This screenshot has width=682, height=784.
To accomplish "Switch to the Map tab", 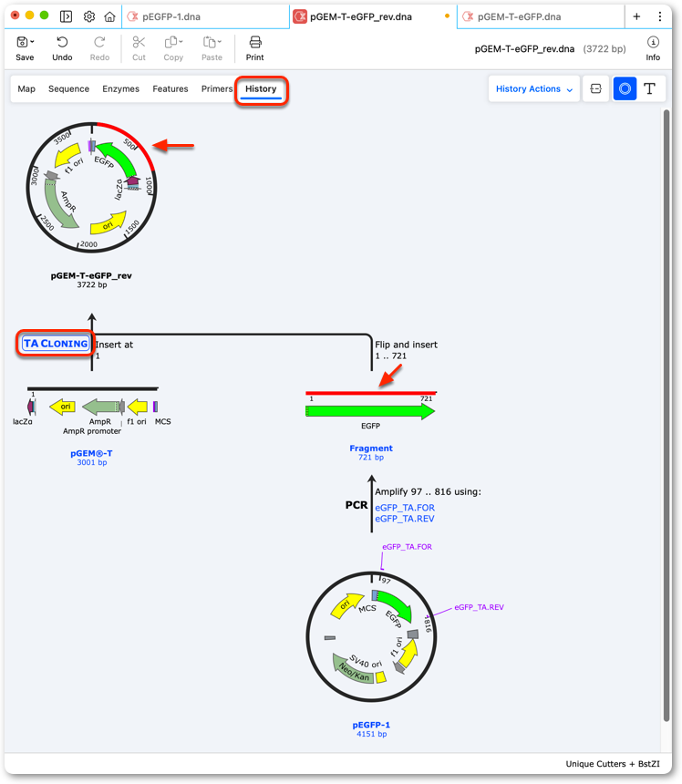I will pos(26,88).
